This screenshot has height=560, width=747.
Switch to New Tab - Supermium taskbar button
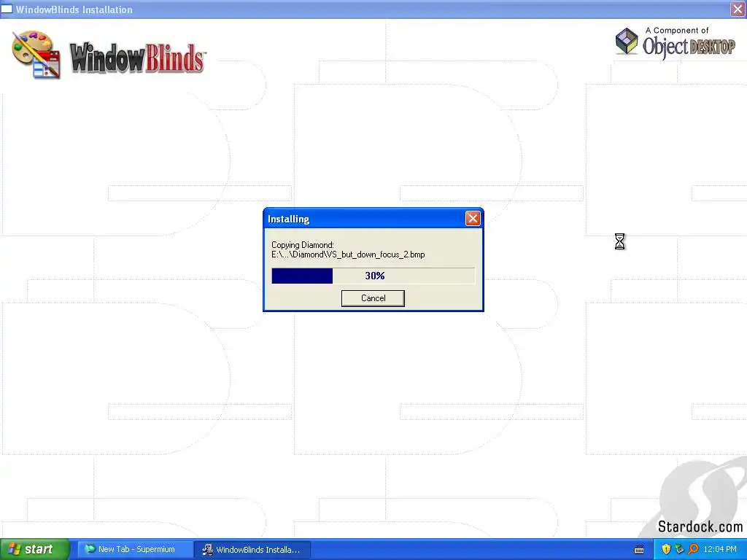click(x=133, y=549)
